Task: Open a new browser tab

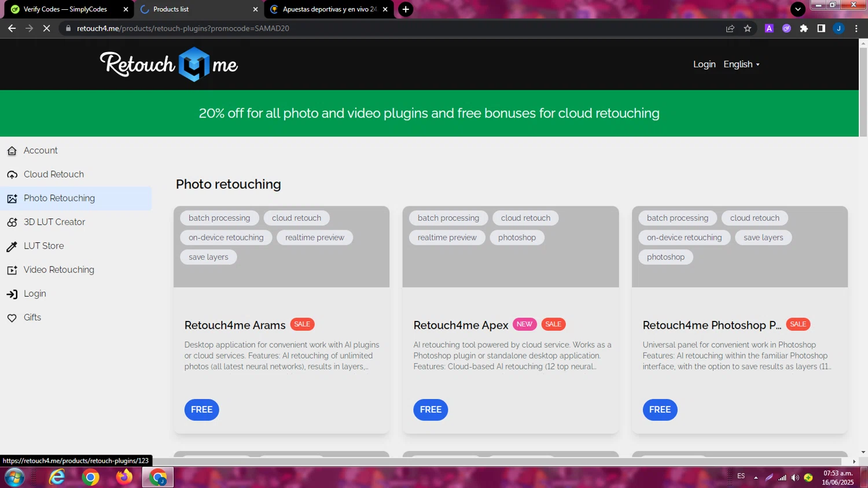Action: tap(406, 9)
